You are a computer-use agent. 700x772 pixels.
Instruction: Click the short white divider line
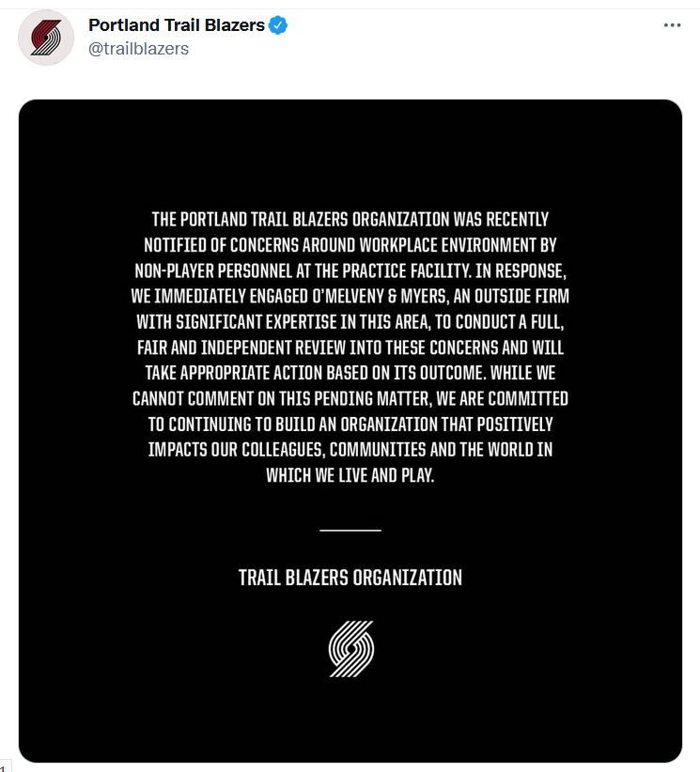point(350,531)
